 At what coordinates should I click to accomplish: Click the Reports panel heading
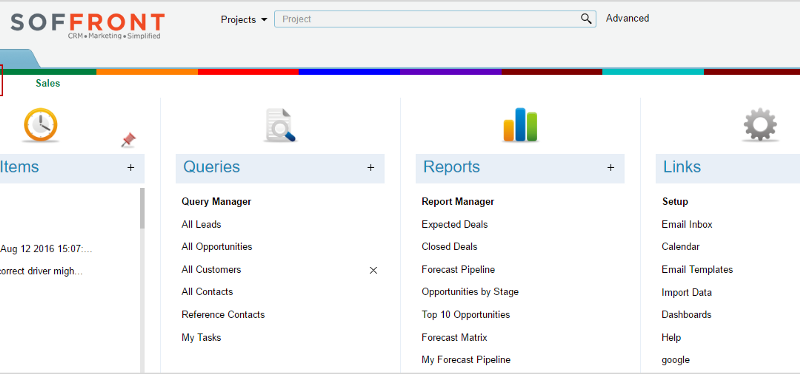coord(452,167)
